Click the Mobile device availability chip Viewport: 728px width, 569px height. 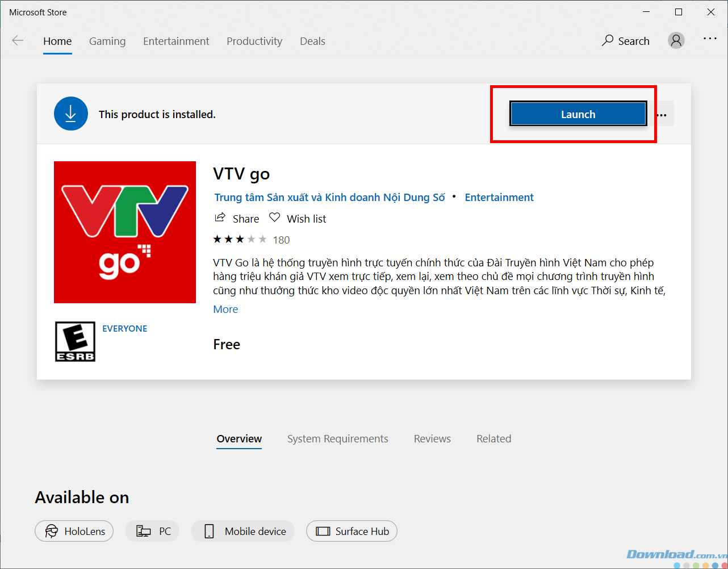click(x=243, y=532)
